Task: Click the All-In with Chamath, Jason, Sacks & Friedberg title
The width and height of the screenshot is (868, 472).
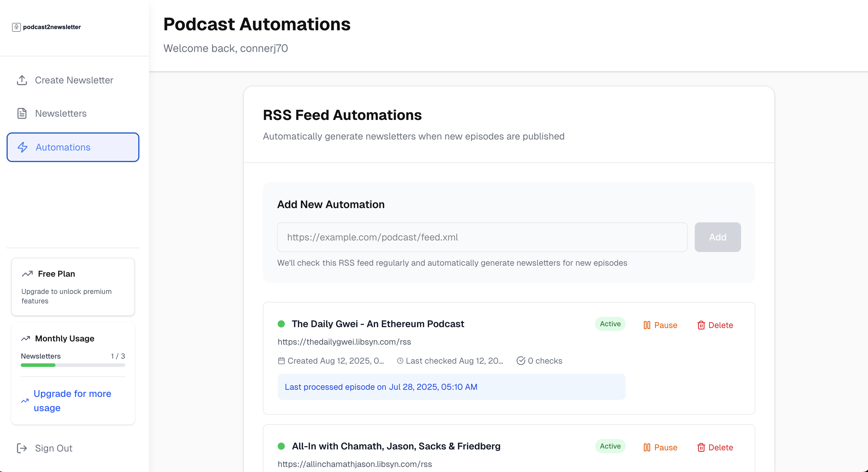Action: click(x=396, y=446)
